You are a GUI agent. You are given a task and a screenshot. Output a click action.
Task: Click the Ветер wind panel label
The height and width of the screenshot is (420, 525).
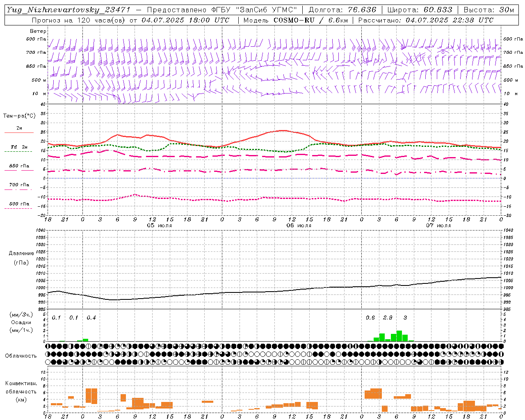click(38, 31)
